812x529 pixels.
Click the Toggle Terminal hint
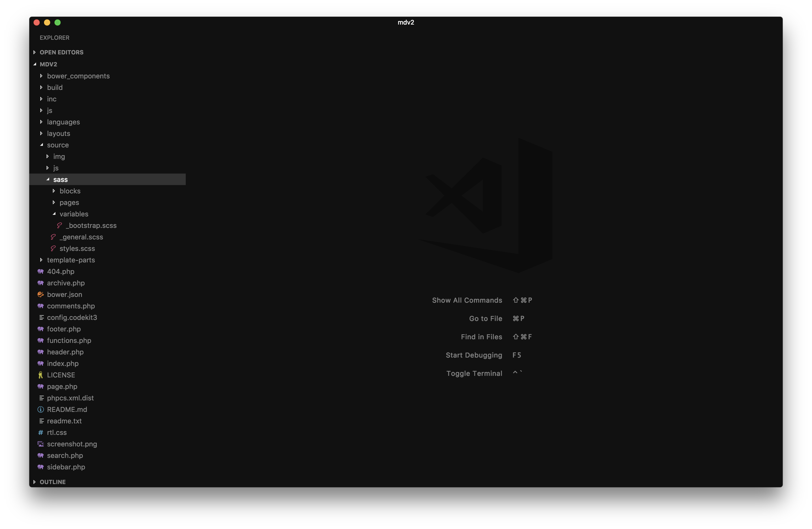click(x=474, y=373)
